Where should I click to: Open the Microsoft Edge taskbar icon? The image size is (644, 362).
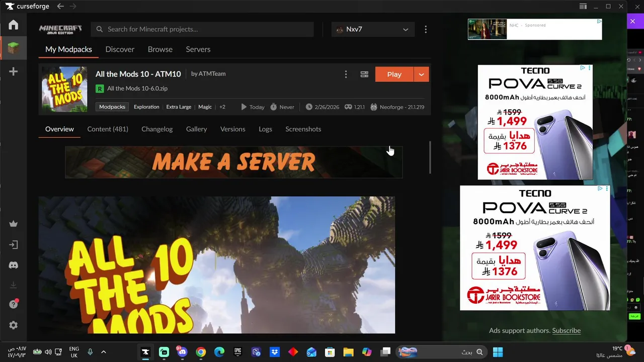[219, 352]
